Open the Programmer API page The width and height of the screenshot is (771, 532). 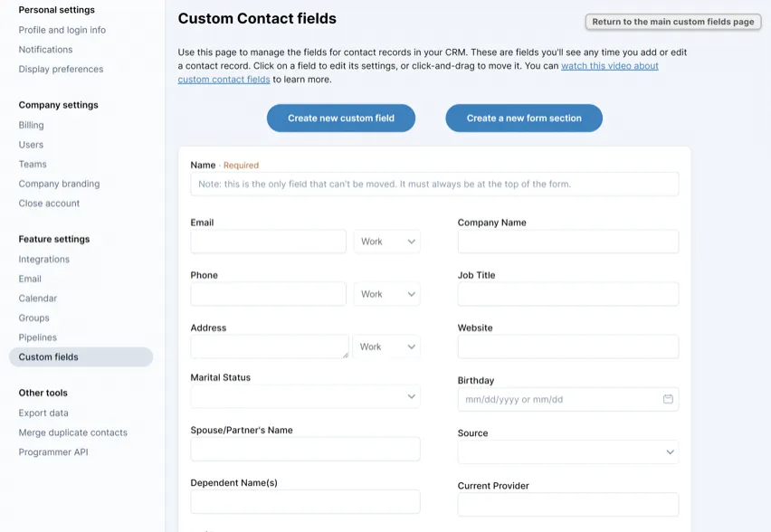point(54,451)
